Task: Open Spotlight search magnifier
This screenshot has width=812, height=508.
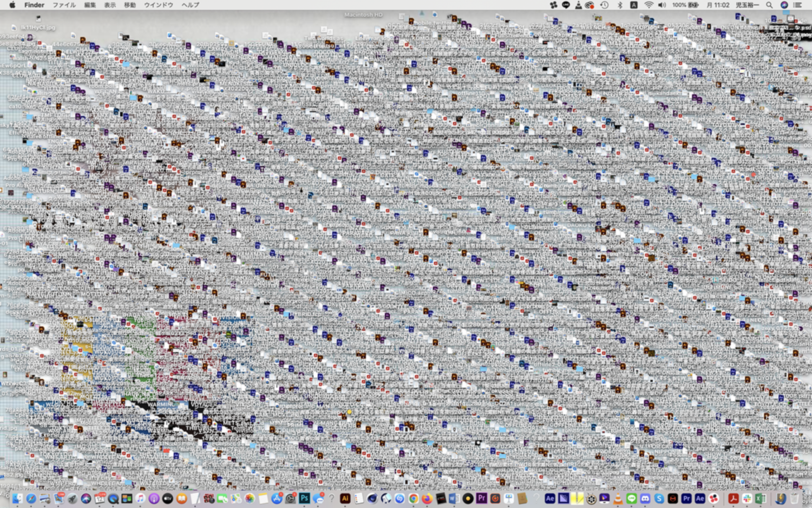Action: [x=769, y=5]
